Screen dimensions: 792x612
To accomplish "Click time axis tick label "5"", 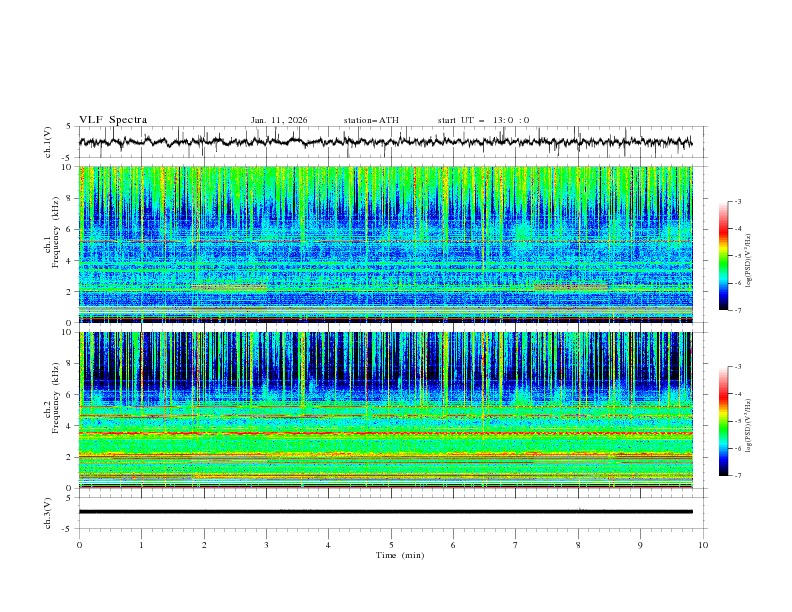I will coord(391,545).
